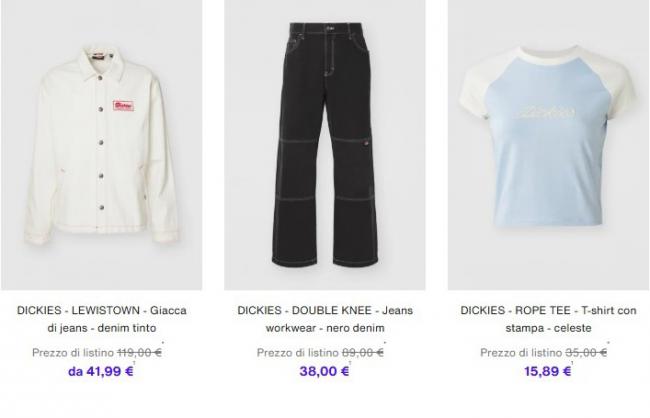The height and width of the screenshot is (418, 650).
Task: Click the red Dickies patch on jacket
Action: (x=124, y=106)
